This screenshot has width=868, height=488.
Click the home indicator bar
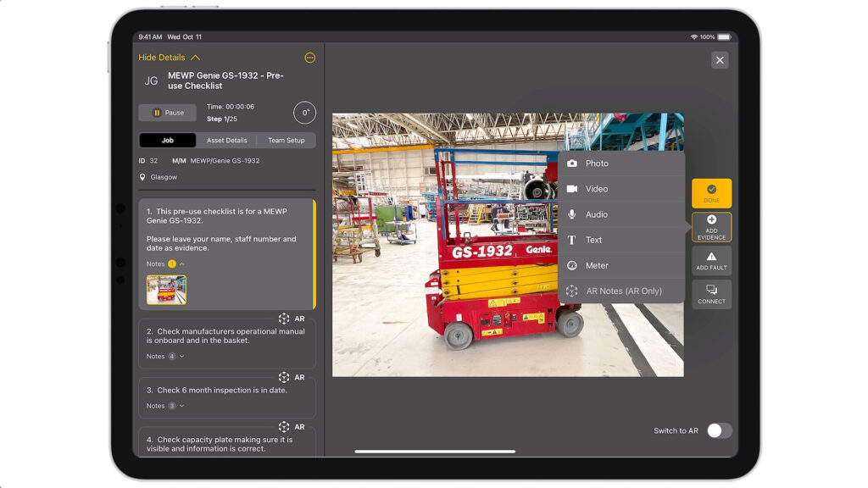click(x=435, y=452)
